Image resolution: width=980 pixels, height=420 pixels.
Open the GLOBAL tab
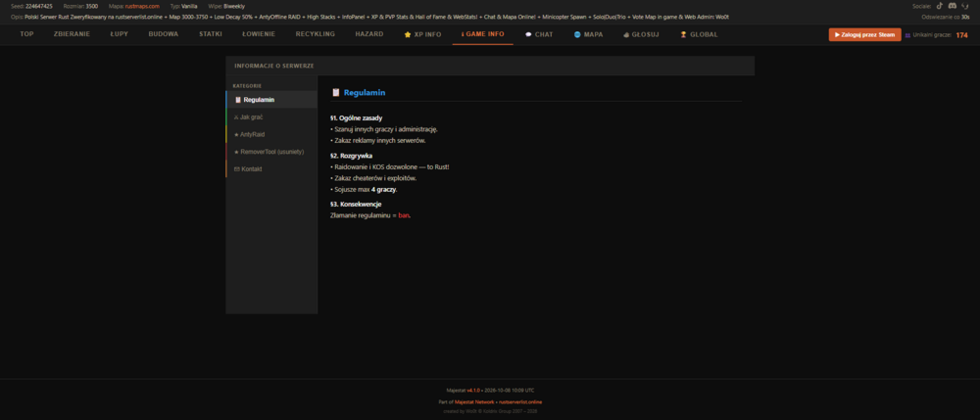pos(699,34)
